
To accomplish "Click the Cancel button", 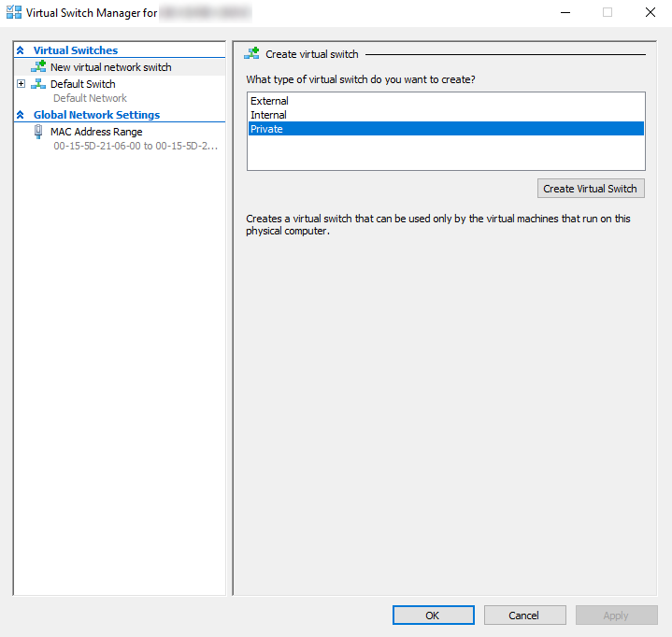I will coord(524,616).
